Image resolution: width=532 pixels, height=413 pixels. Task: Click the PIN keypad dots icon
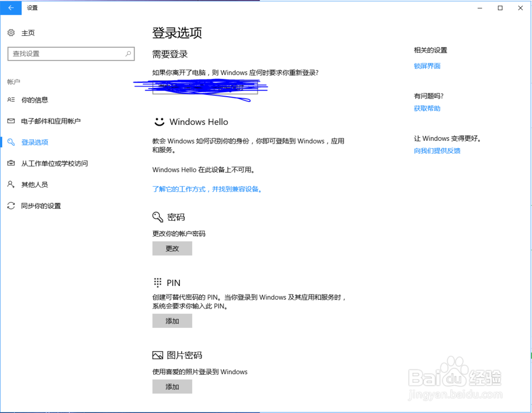click(x=158, y=282)
